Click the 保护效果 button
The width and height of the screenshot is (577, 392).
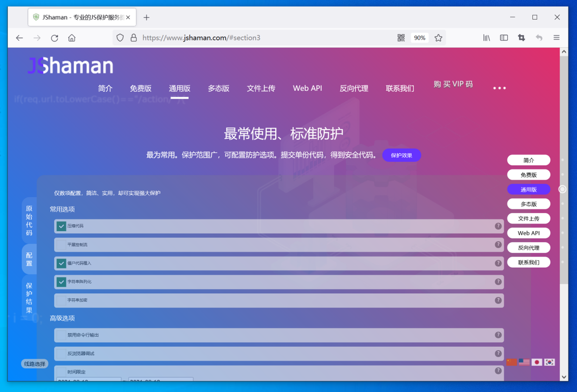(x=401, y=156)
